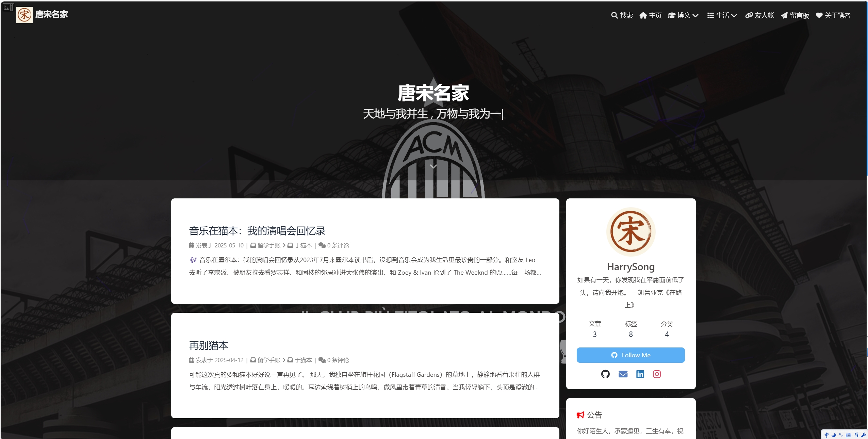
Task: Click the scroll-down chevron under subtitle
Action: coord(433,166)
